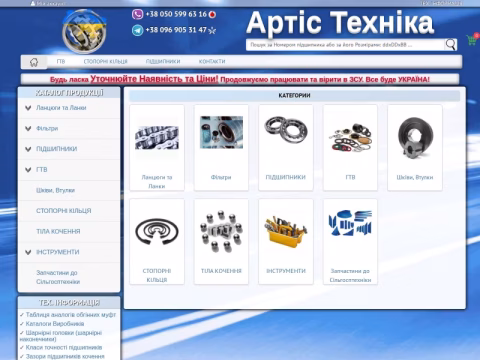This screenshot has height=360, width=480.
Task: Open Каталоги Виробників link
Action: [x=55, y=324]
